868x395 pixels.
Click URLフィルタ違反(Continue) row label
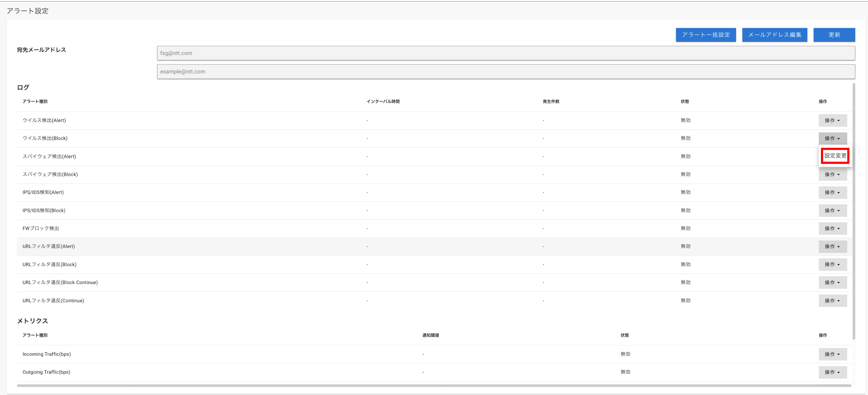click(53, 301)
